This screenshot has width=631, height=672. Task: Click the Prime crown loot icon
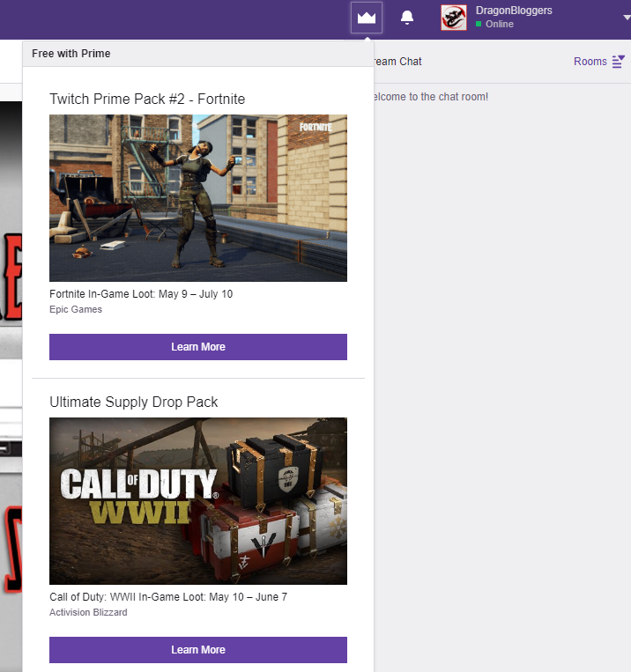tap(367, 18)
